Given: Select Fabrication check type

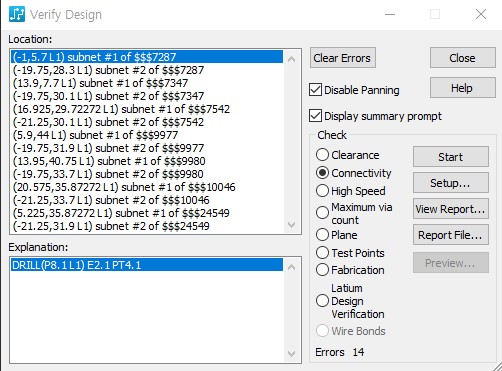Looking at the screenshot, I should click(322, 270).
